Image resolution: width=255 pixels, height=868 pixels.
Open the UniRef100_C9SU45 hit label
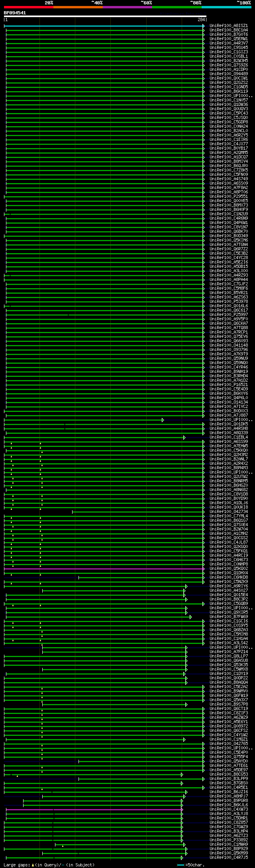pyautogui.click(x=229, y=48)
